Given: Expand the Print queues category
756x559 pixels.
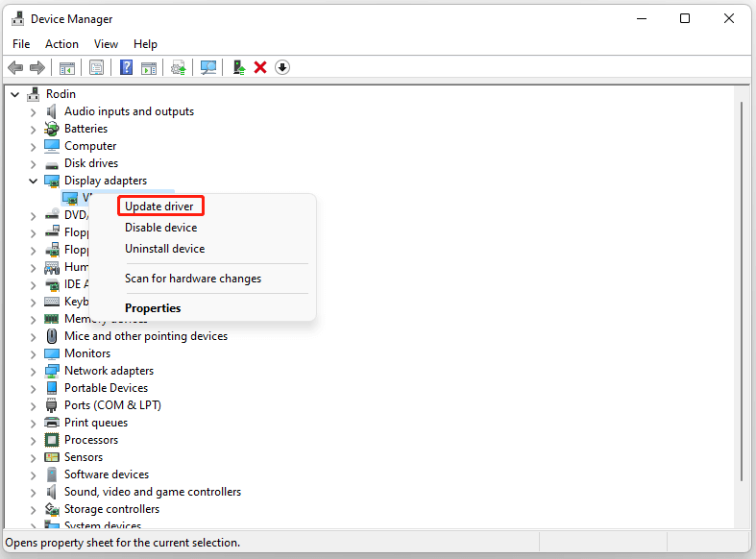Looking at the screenshot, I should pyautogui.click(x=33, y=424).
